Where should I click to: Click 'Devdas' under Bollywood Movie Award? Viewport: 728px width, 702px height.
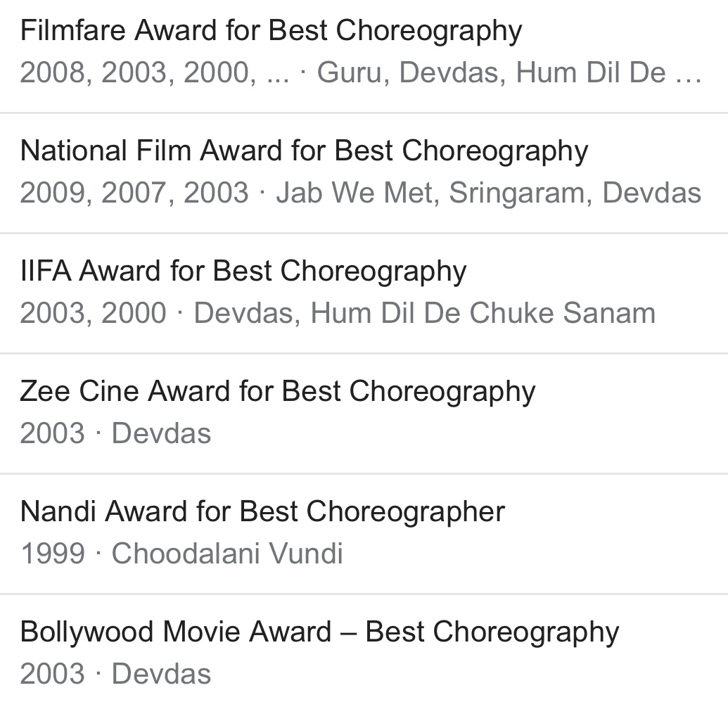pyautogui.click(x=161, y=674)
